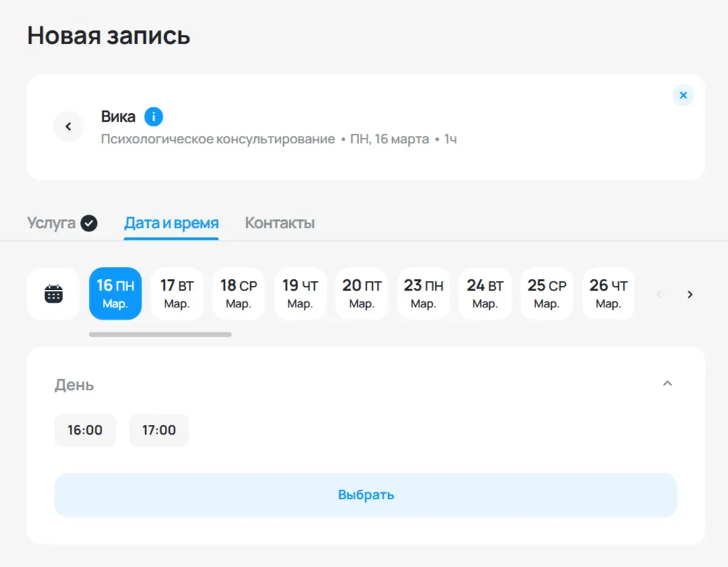Select the 17:00 time slot

[159, 430]
